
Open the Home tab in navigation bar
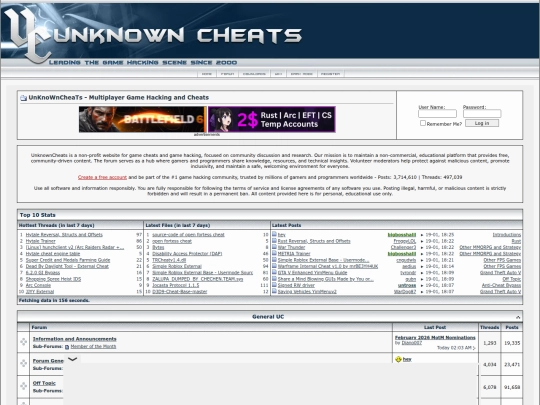tap(207, 74)
